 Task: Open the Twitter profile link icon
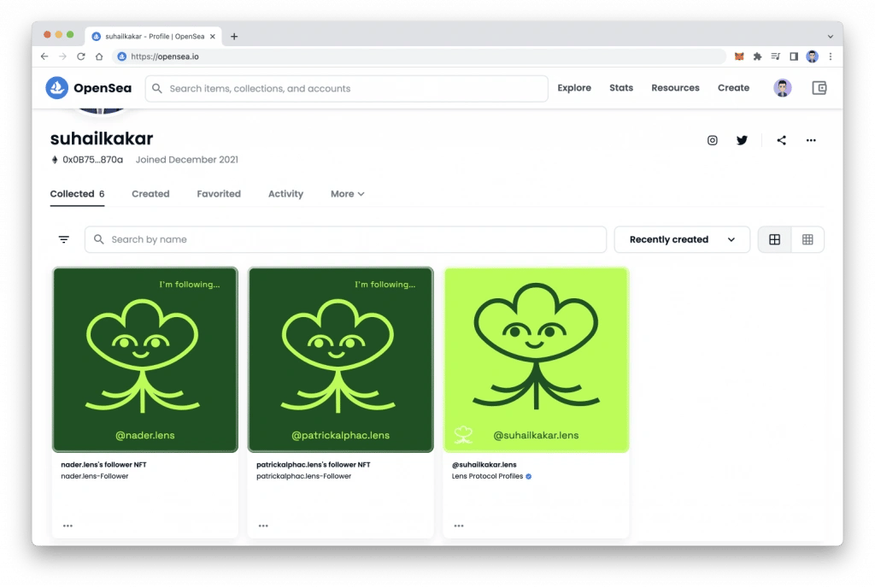coord(742,140)
